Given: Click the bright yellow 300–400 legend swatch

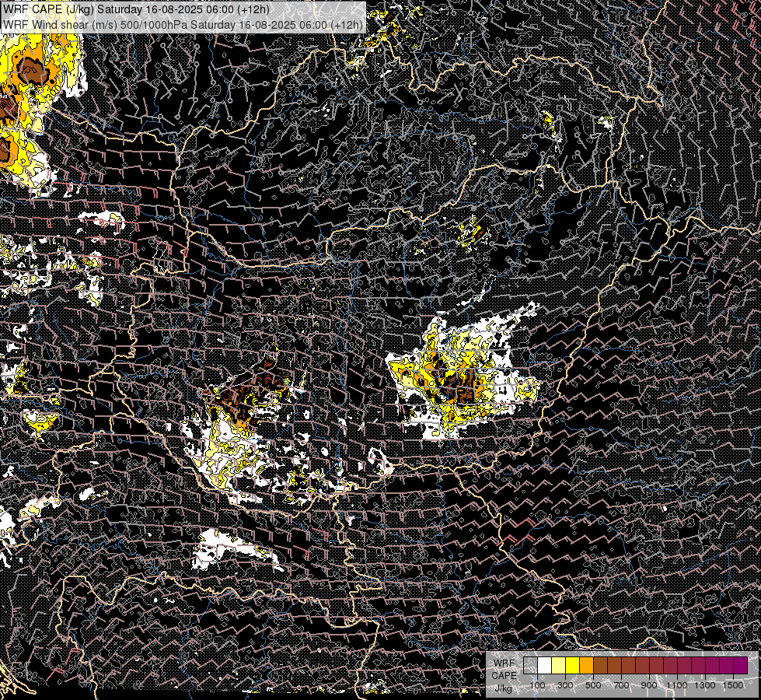Looking at the screenshot, I should (573, 665).
